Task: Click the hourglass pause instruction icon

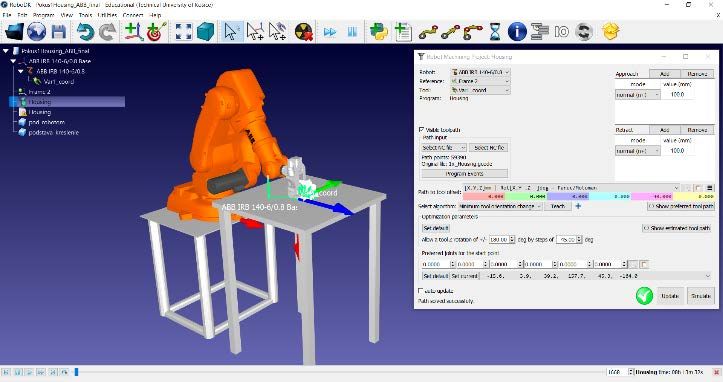Action: click(x=495, y=32)
